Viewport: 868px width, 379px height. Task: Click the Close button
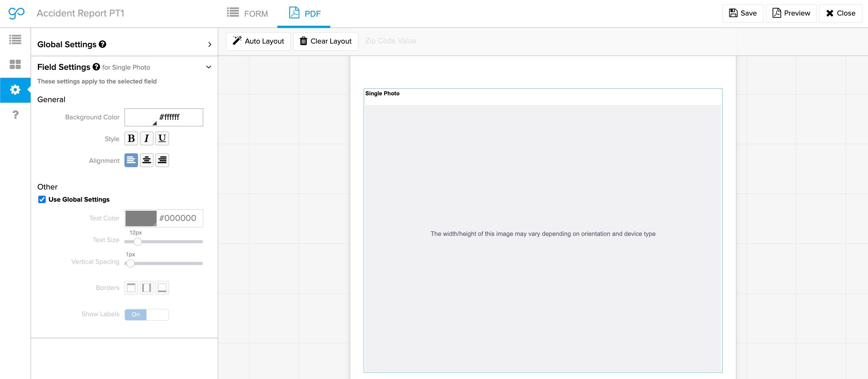coord(840,13)
